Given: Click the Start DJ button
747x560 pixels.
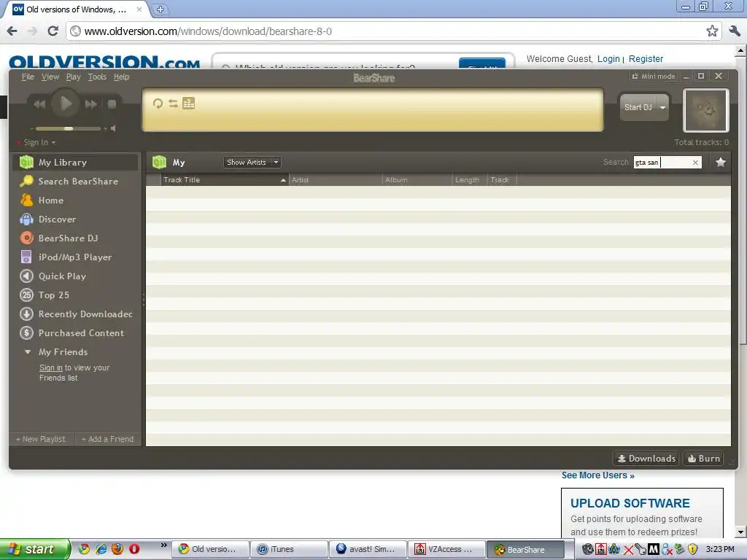Looking at the screenshot, I should tap(638, 107).
